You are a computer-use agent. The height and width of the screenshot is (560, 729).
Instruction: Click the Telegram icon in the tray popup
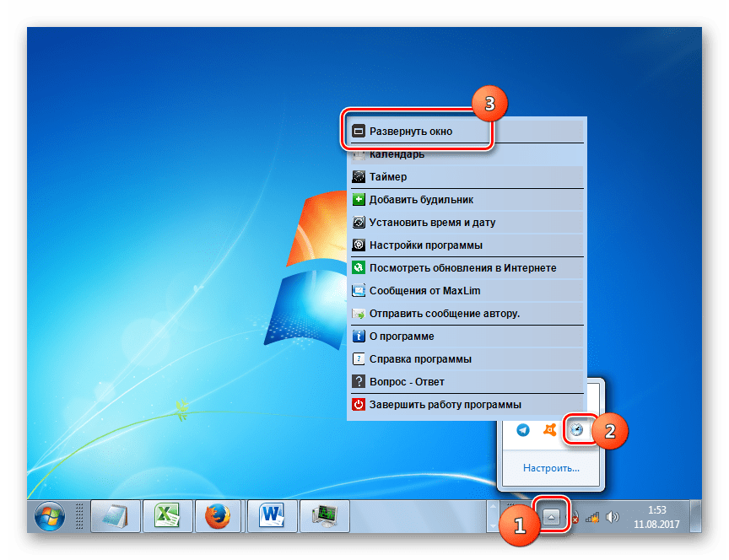(523, 430)
